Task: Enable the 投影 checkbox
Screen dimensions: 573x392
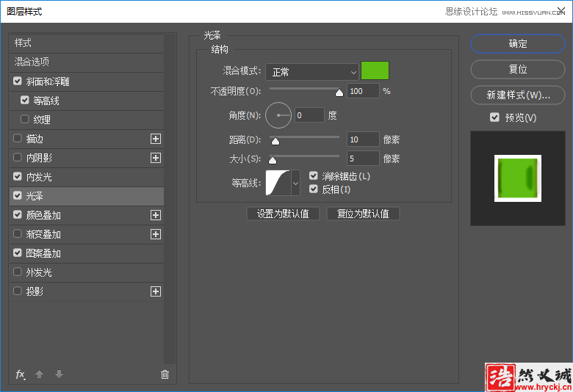Action: 18,291
